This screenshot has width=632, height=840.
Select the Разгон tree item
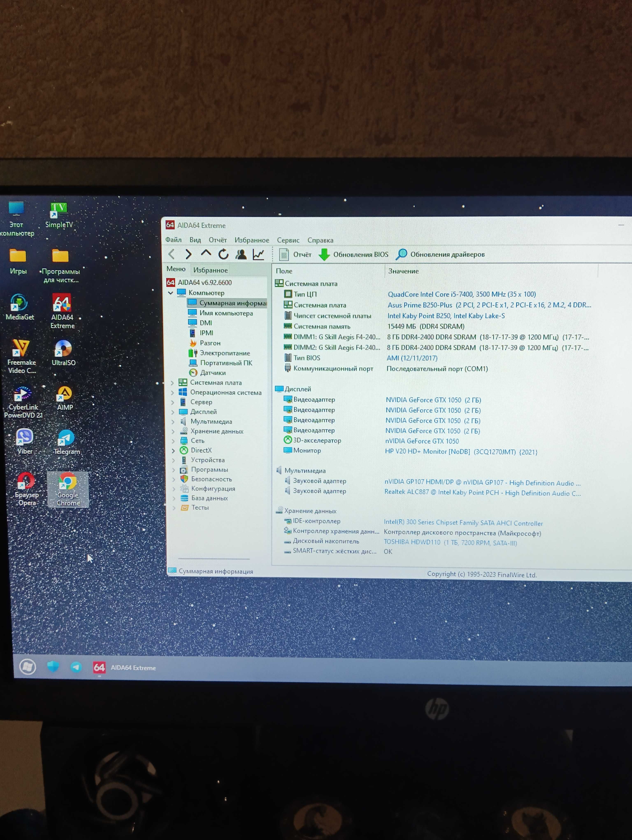(205, 343)
